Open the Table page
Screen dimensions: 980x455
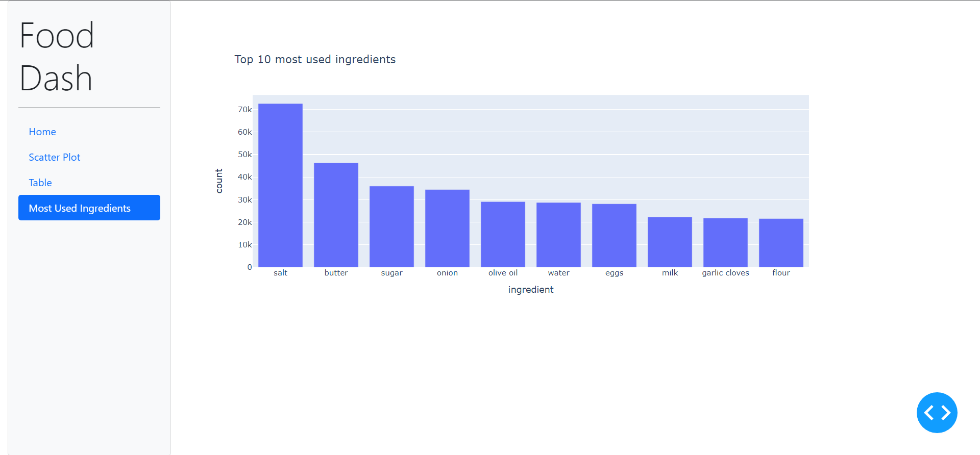[x=89, y=183]
